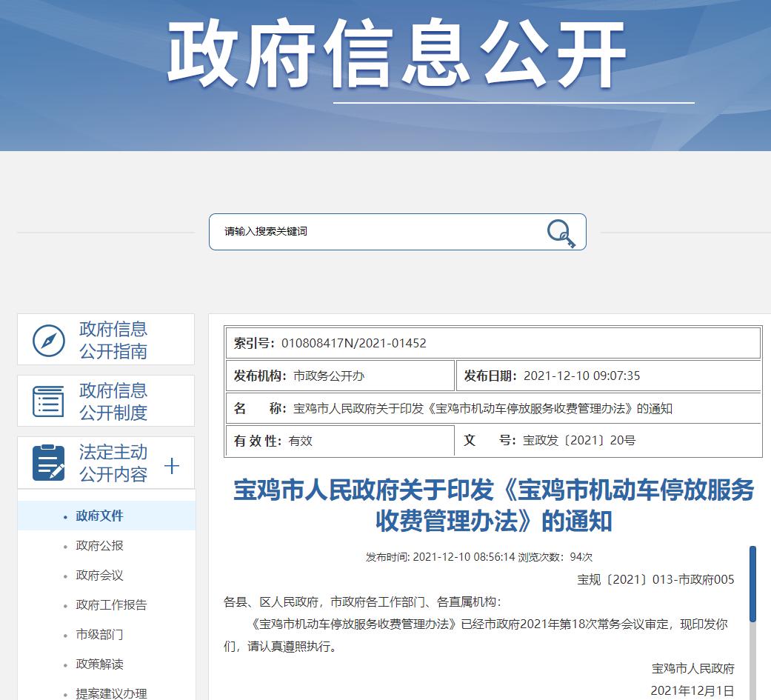The height and width of the screenshot is (700, 771).
Task: Click the index number 010808417N/2021-01452
Action: pyautogui.click(x=354, y=343)
